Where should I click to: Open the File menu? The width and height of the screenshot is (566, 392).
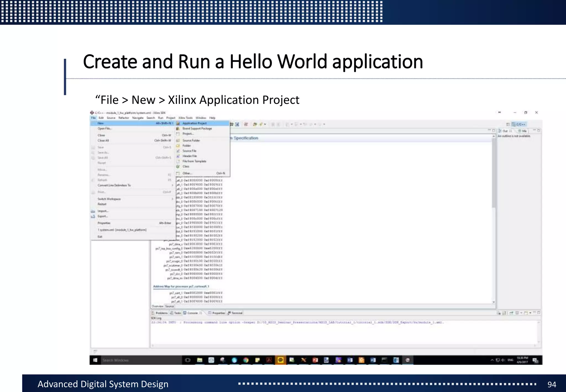click(93, 118)
